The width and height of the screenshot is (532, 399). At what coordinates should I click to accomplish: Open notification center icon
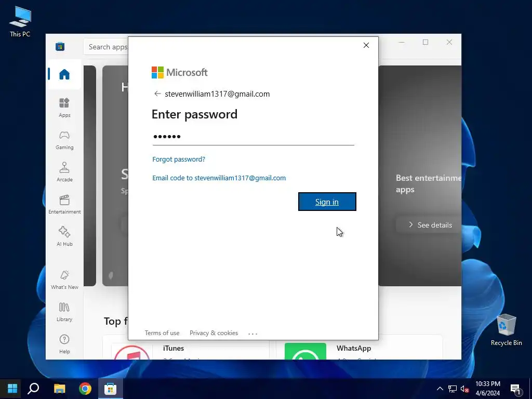[x=515, y=390]
